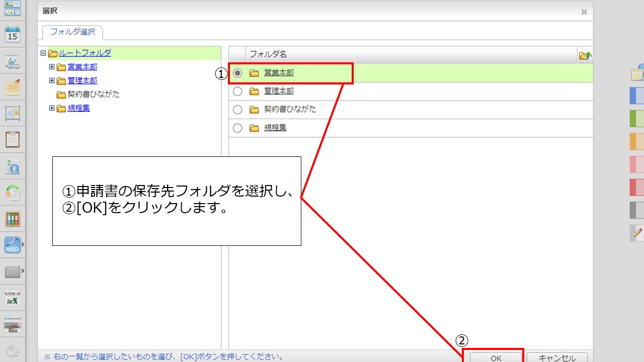The width and height of the screenshot is (644, 362).
Task: Click the yellow sticky note sidebar icon
Action: tap(12, 87)
